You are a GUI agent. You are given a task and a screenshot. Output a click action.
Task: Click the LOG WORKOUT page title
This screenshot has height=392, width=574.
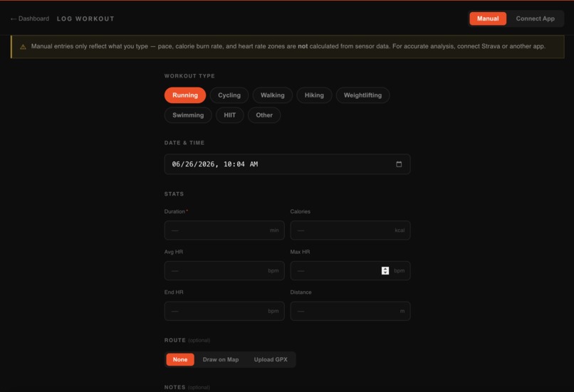[85, 18]
